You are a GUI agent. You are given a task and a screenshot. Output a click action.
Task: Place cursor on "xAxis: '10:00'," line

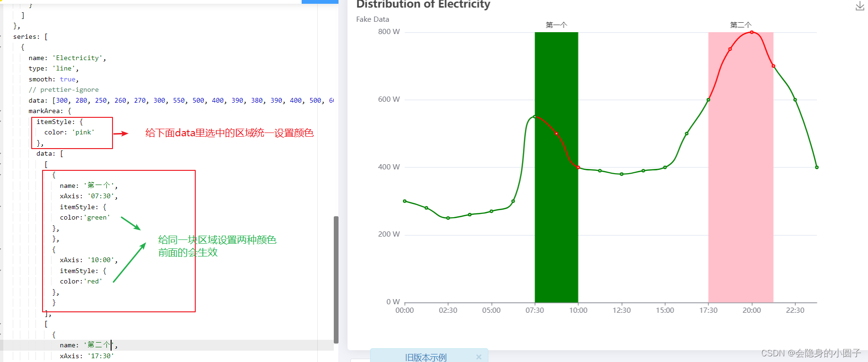(x=89, y=260)
